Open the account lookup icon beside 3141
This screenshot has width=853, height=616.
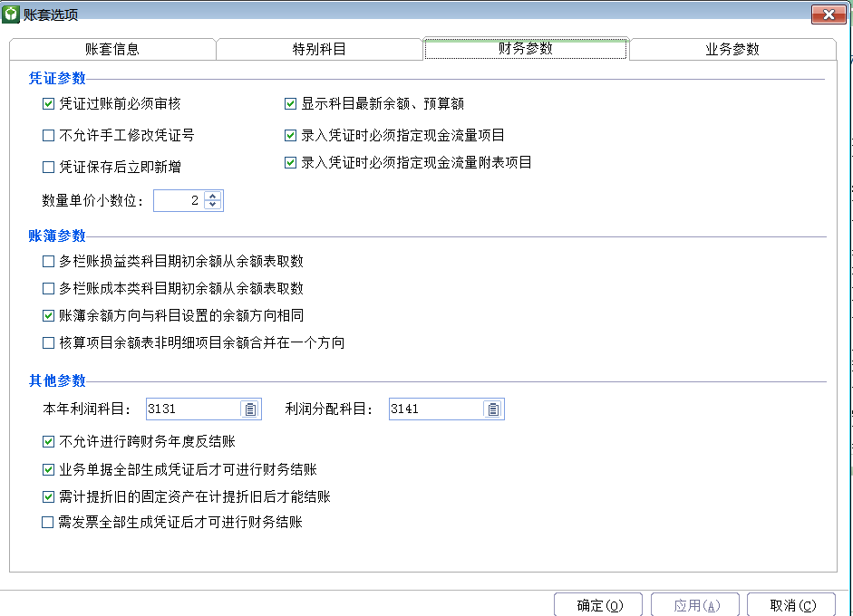point(493,409)
